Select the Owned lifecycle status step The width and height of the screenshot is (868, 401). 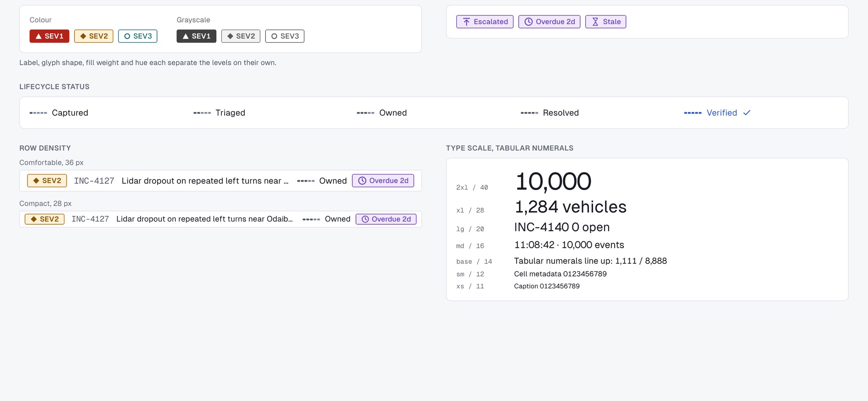click(382, 113)
